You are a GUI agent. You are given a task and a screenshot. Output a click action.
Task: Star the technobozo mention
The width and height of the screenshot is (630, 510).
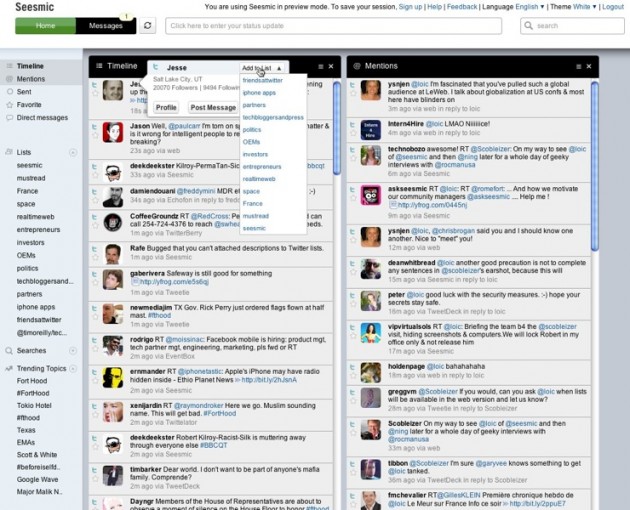click(x=353, y=158)
